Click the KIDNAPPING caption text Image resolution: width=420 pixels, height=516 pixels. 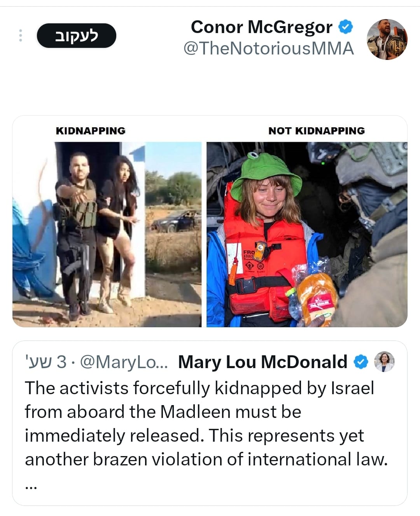91,131
